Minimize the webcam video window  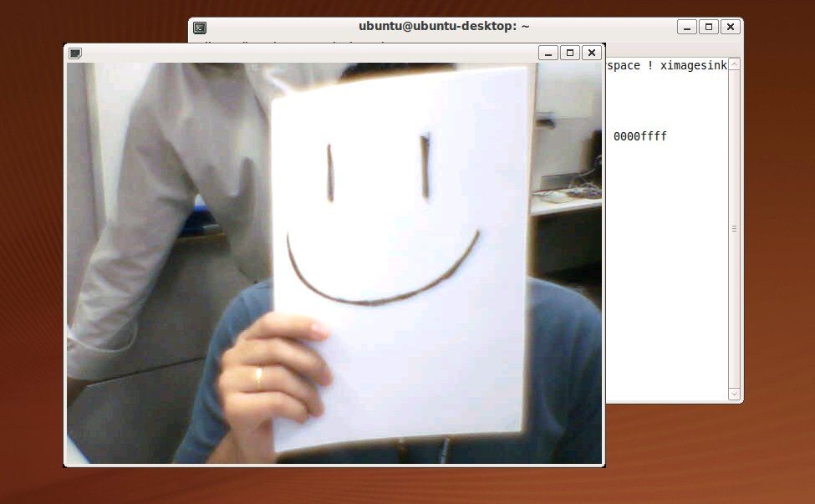pos(548,53)
